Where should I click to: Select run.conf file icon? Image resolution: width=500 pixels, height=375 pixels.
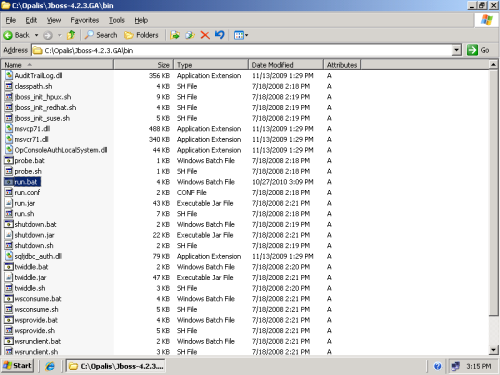pyautogui.click(x=9, y=192)
